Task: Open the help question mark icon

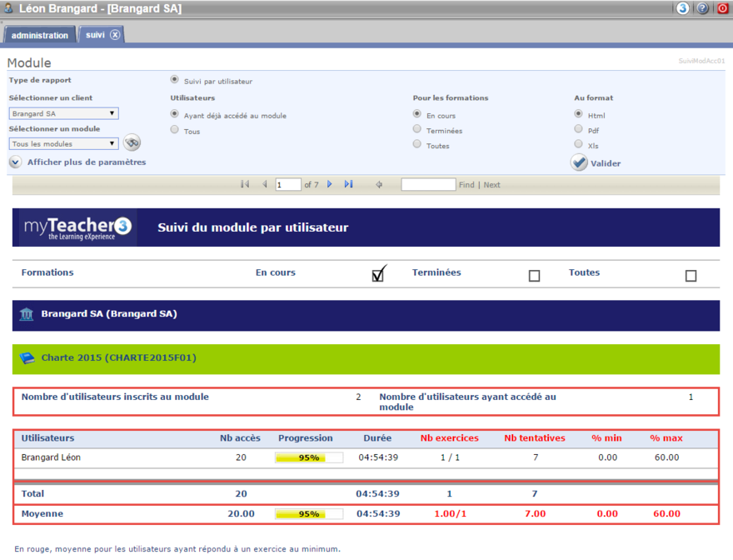Action: coord(703,8)
